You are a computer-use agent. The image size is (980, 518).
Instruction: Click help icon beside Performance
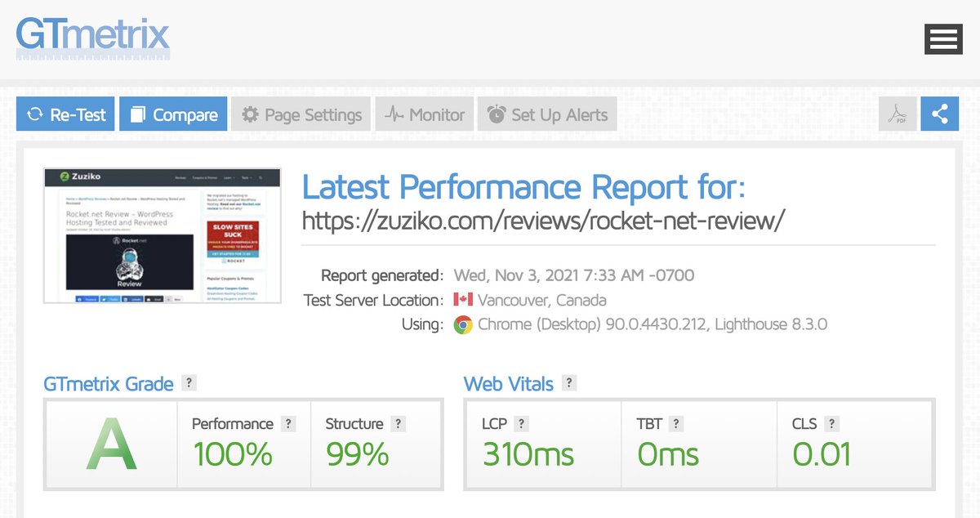[x=288, y=424]
